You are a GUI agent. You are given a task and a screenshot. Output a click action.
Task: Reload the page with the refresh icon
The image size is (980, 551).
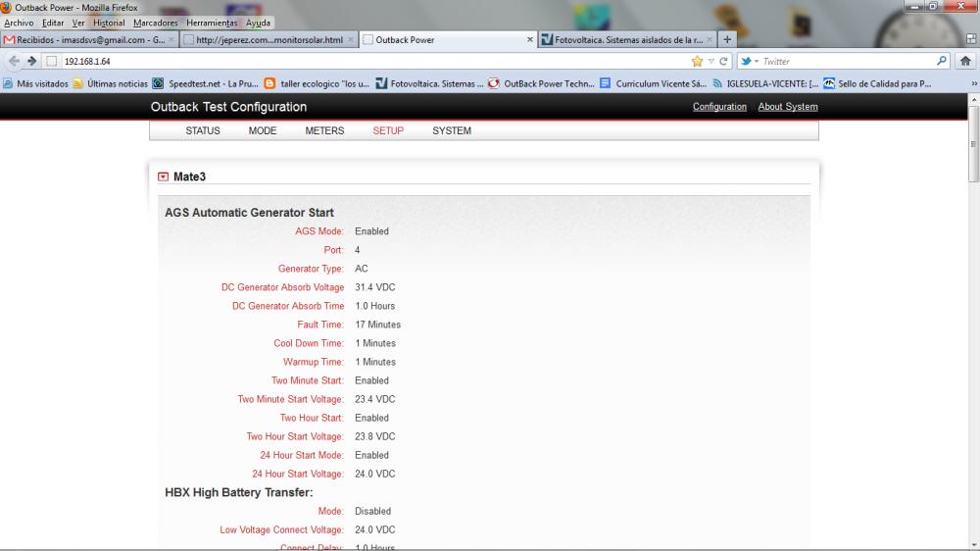(x=723, y=62)
